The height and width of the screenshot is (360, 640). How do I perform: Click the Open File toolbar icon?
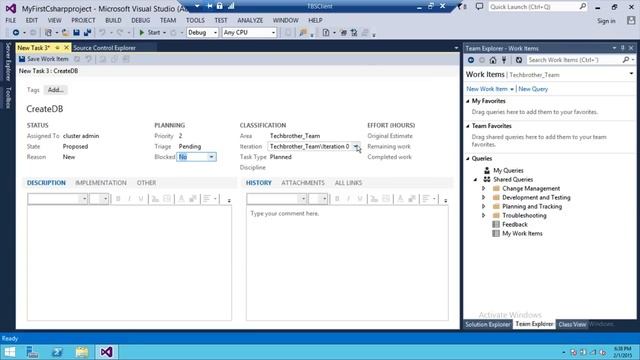[x=65, y=32]
